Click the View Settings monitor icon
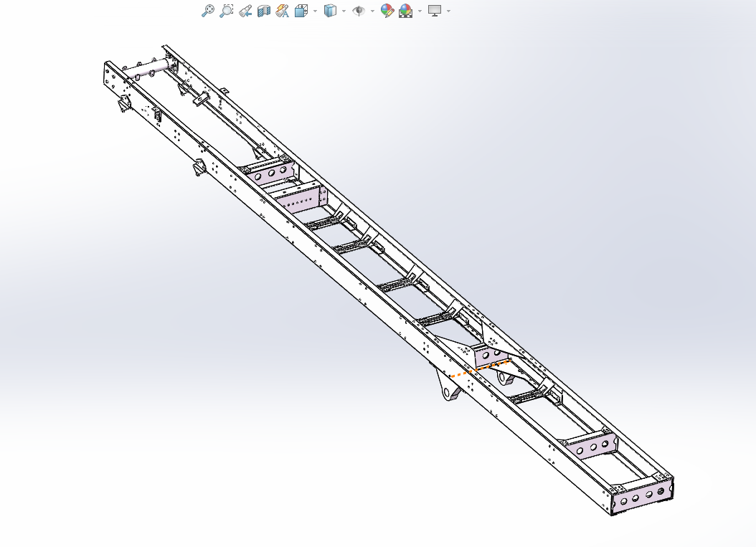Image resolution: width=756 pixels, height=547 pixels. coord(435,11)
